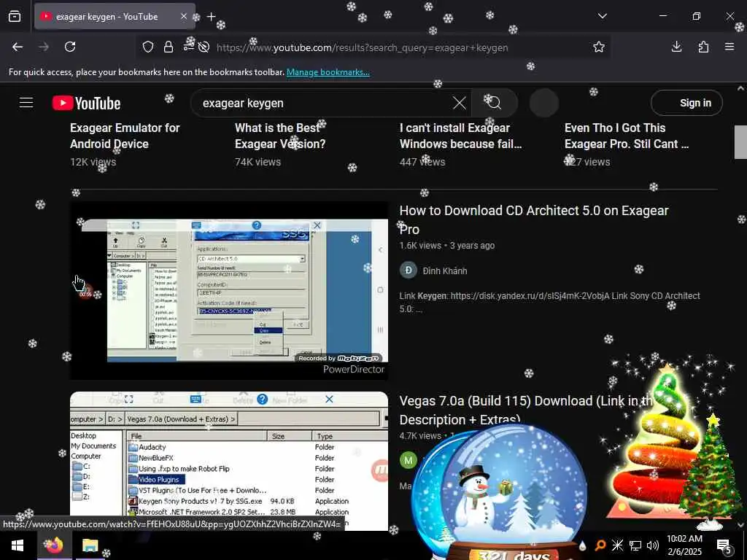Click the Manage bookmarks link
Viewport: 747px width, 560px height.
[x=328, y=72]
